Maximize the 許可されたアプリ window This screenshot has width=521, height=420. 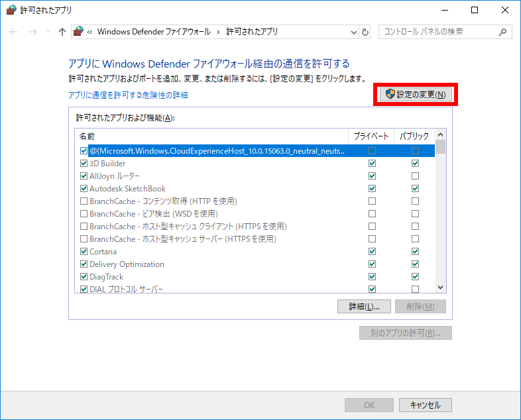(x=475, y=10)
